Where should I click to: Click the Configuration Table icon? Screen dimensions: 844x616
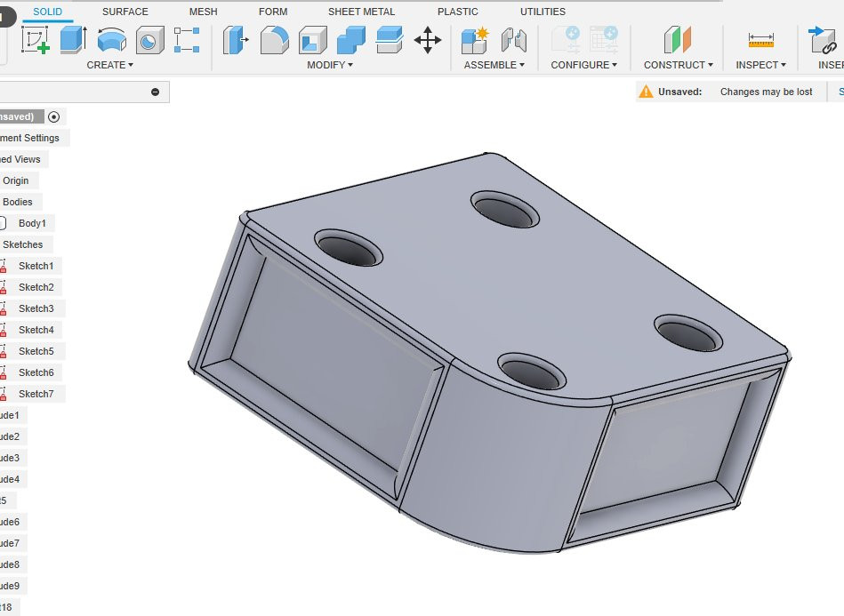coord(603,40)
